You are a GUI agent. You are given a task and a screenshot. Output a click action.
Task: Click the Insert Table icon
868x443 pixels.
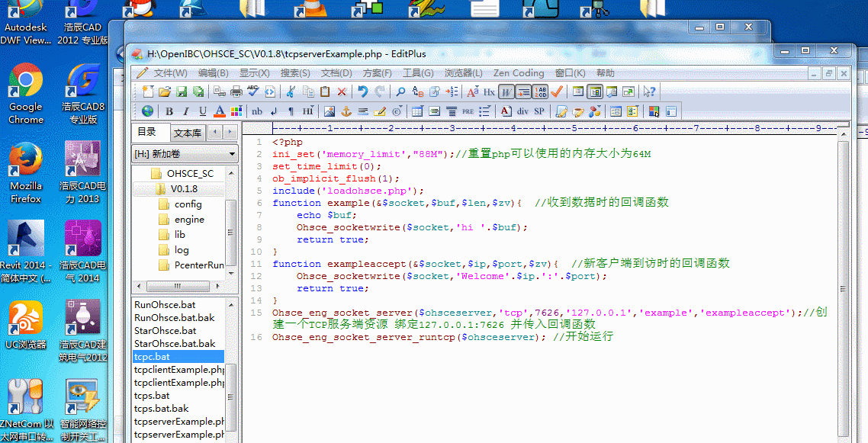pyautogui.click(x=417, y=111)
